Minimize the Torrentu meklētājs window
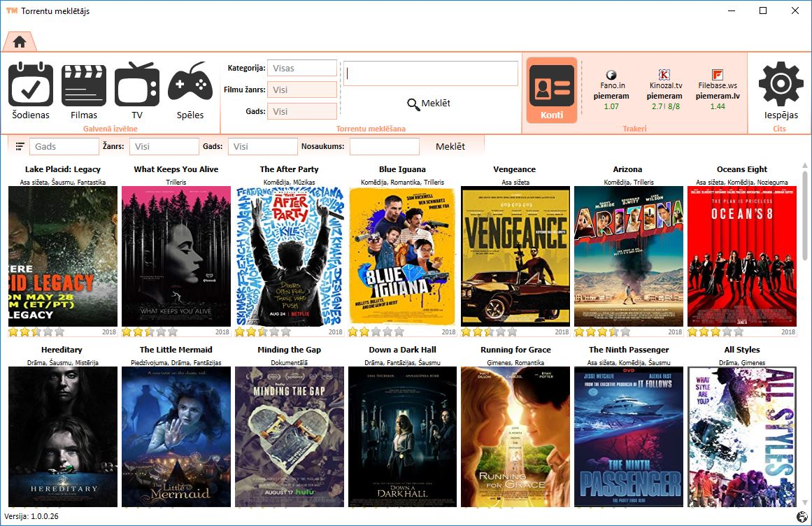The width and height of the screenshot is (812, 526). [x=732, y=10]
